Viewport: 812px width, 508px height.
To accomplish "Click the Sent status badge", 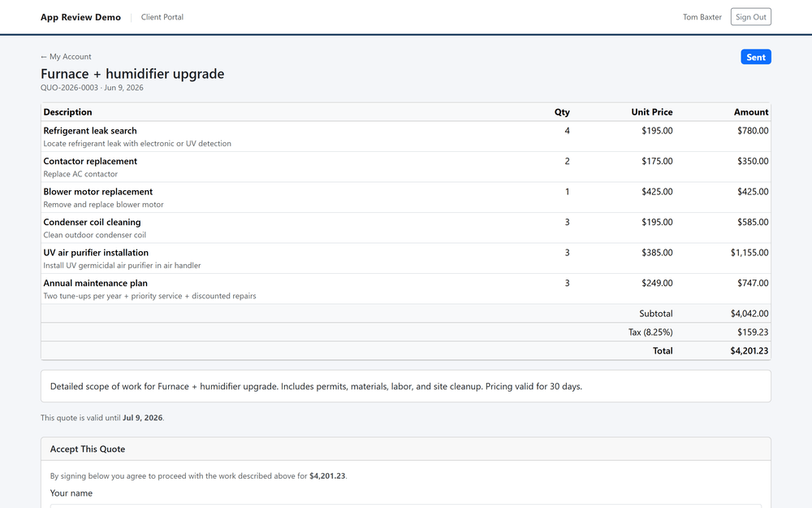I will 755,57.
